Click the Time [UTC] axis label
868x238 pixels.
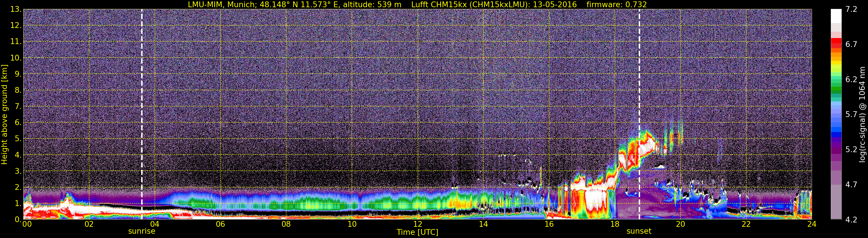point(417,232)
